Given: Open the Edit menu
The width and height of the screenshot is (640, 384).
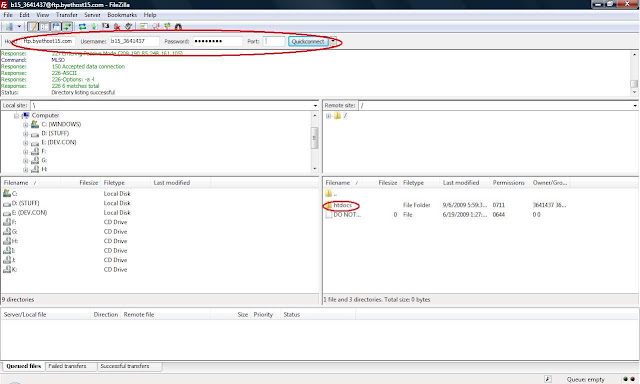Looking at the screenshot, I should (x=24, y=15).
